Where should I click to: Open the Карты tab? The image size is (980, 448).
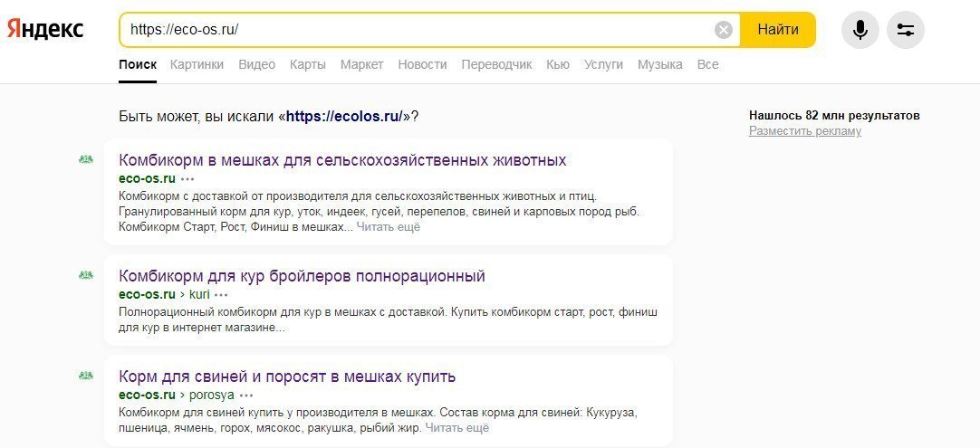(x=308, y=64)
